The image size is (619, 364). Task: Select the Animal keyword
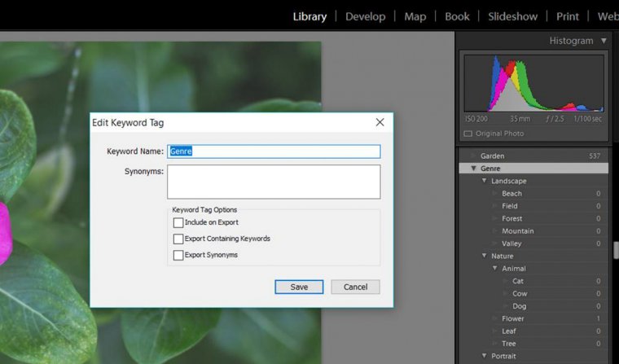coord(514,269)
